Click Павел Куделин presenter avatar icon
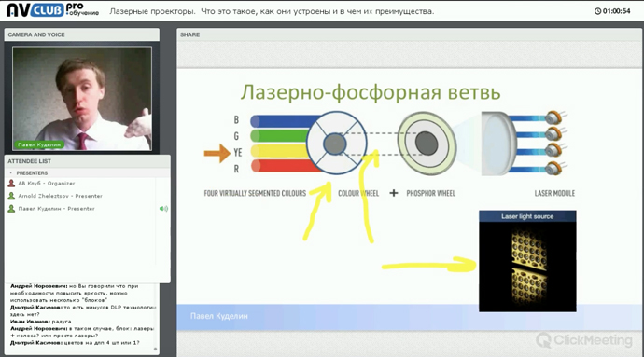The image size is (644, 357). coord(11,209)
